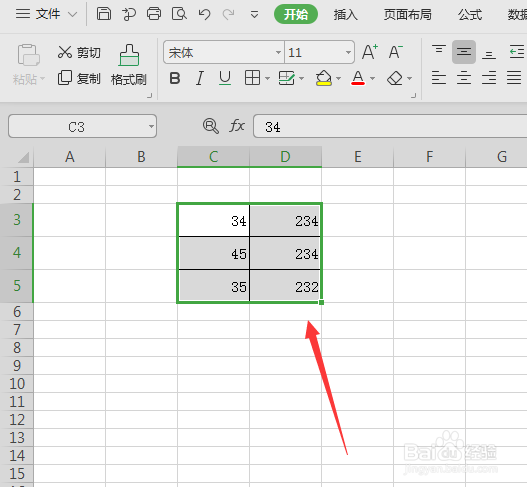Click the Redo arrow
527x487 pixels.
[x=229, y=14]
